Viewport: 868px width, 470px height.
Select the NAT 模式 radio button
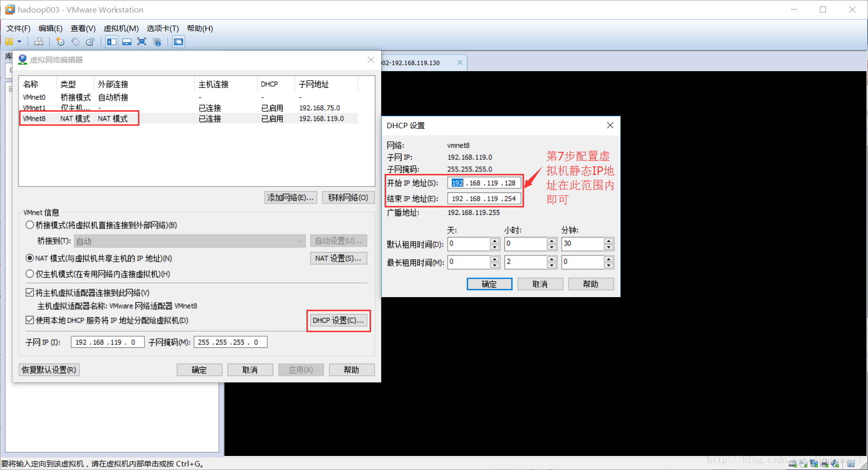[30, 258]
